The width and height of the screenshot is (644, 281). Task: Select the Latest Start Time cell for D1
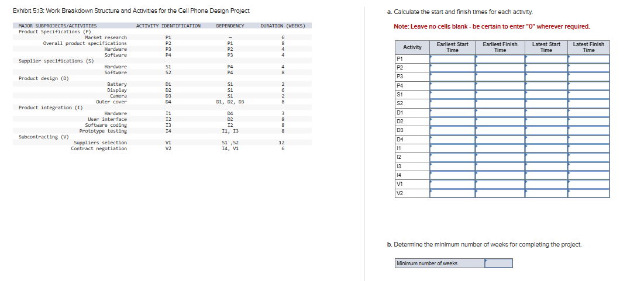click(x=546, y=112)
